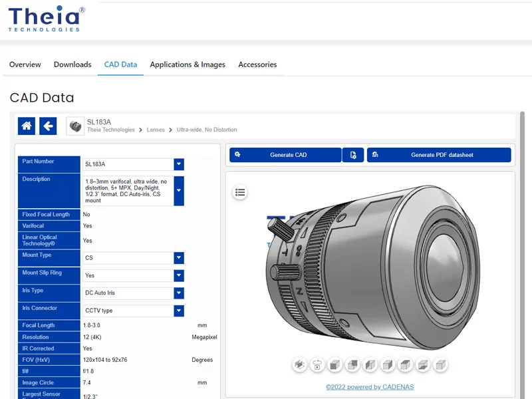Open the Part Number dropdown
Image resolution: width=532 pixels, height=399 pixels.
(178, 164)
